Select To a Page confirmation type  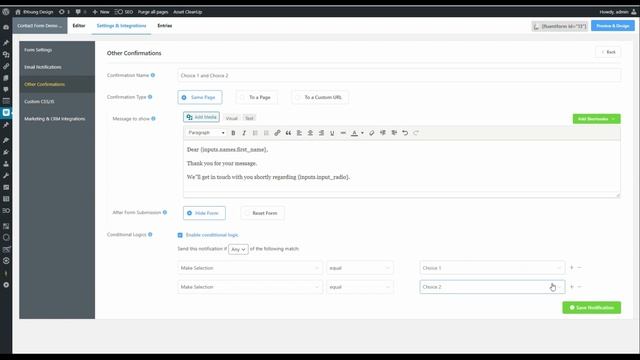[256, 97]
